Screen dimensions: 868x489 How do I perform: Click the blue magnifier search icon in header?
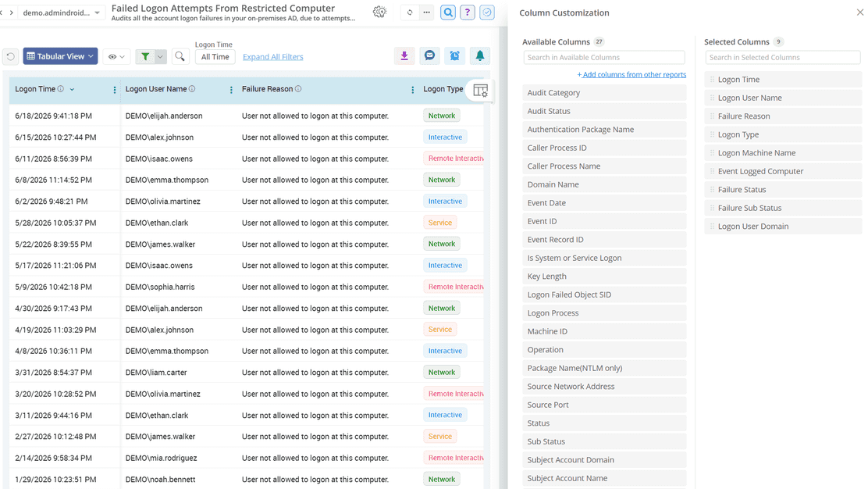point(448,12)
